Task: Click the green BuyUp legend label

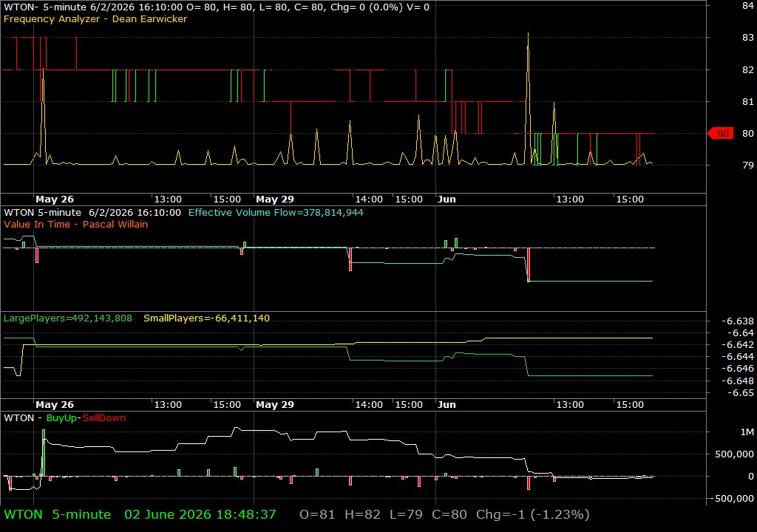Action: [x=61, y=418]
